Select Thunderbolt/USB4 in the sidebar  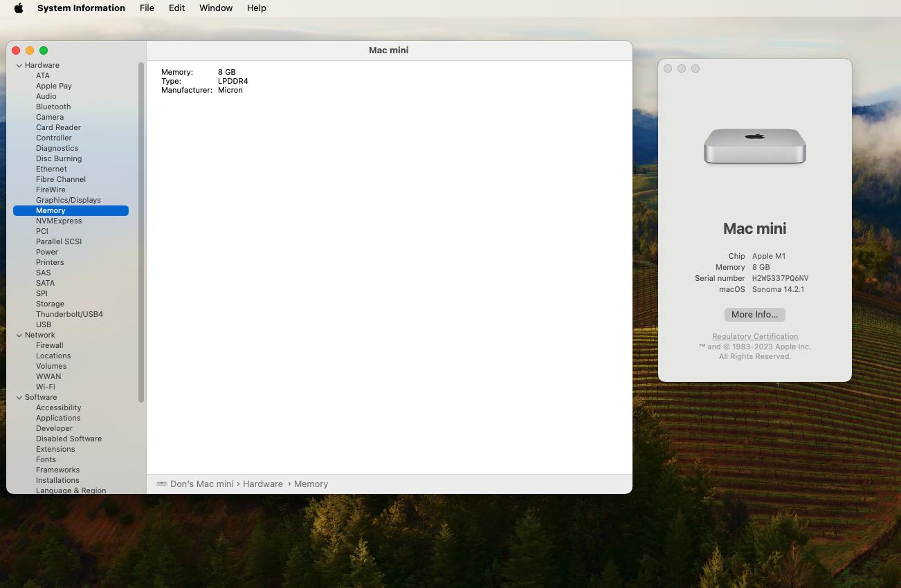pos(69,314)
